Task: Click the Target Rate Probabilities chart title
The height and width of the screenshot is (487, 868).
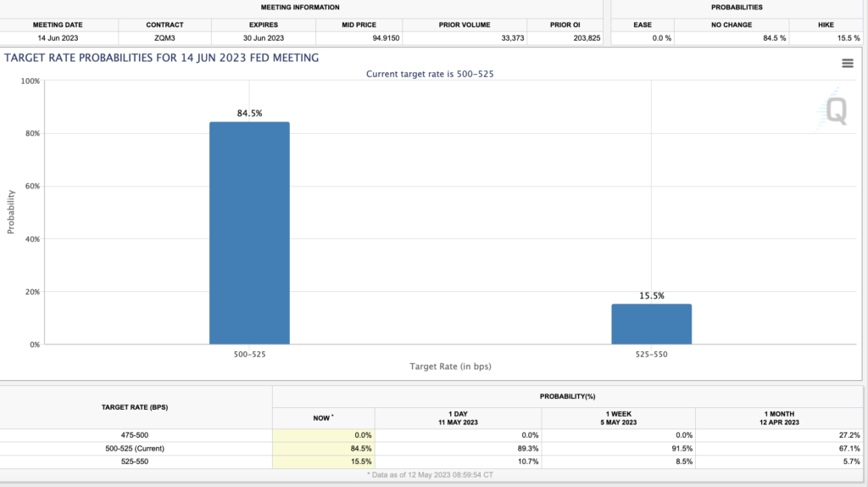Action: tap(162, 59)
